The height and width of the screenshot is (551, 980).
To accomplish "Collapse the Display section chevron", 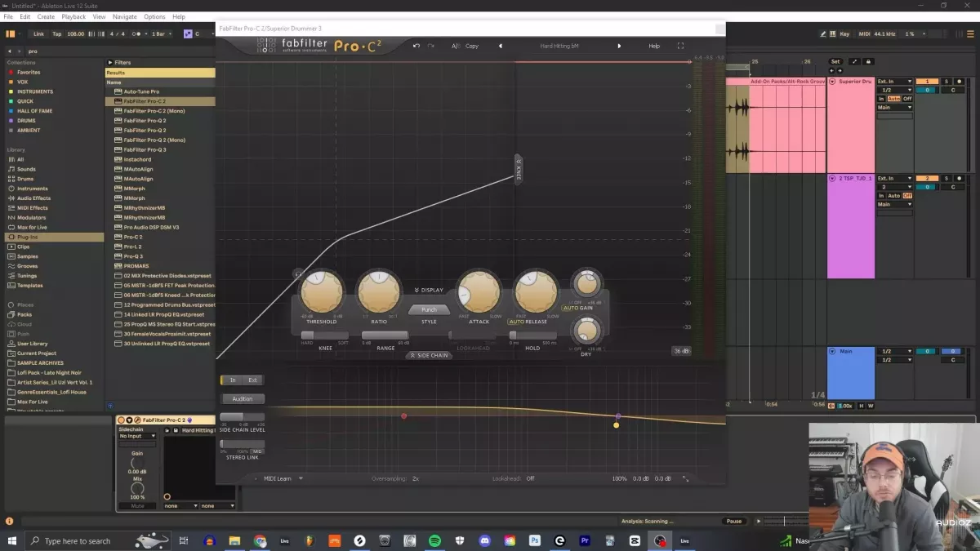I will click(429, 290).
